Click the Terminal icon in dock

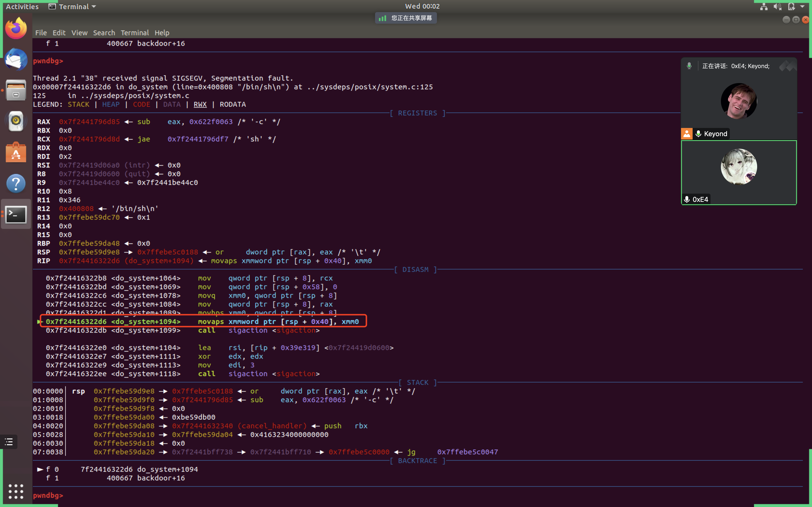(x=16, y=214)
